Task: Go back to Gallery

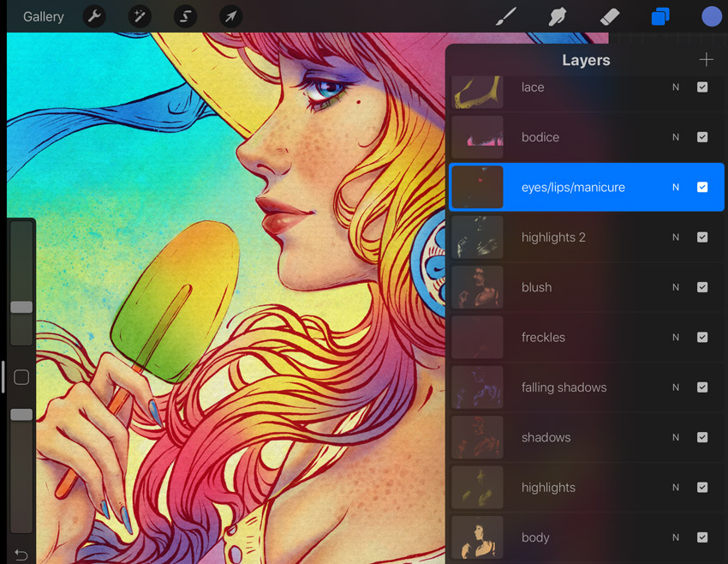Action: [x=43, y=17]
